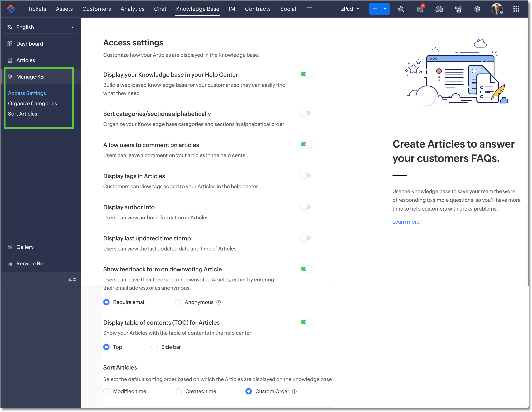Enable Display author info toggle
This screenshot has width=532, height=412.
coord(306,207)
